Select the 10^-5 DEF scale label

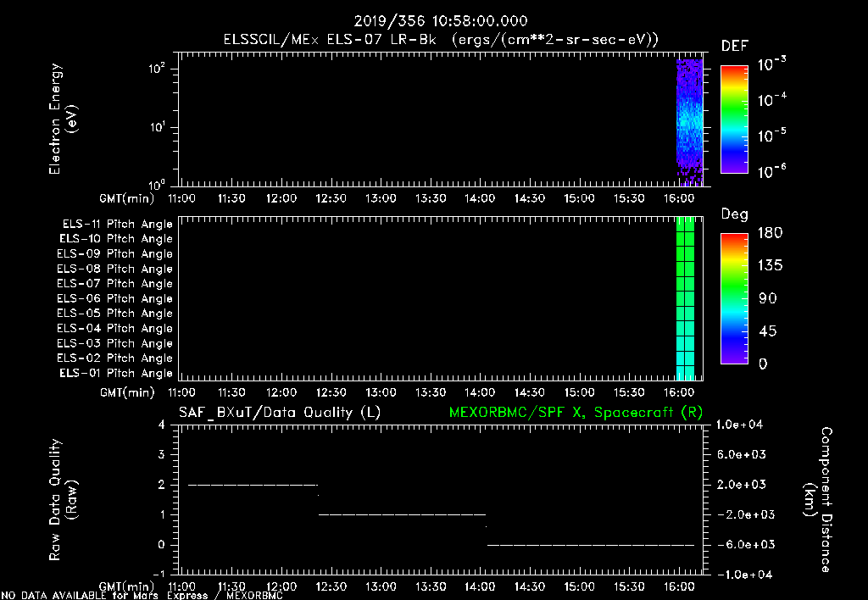[x=771, y=135]
